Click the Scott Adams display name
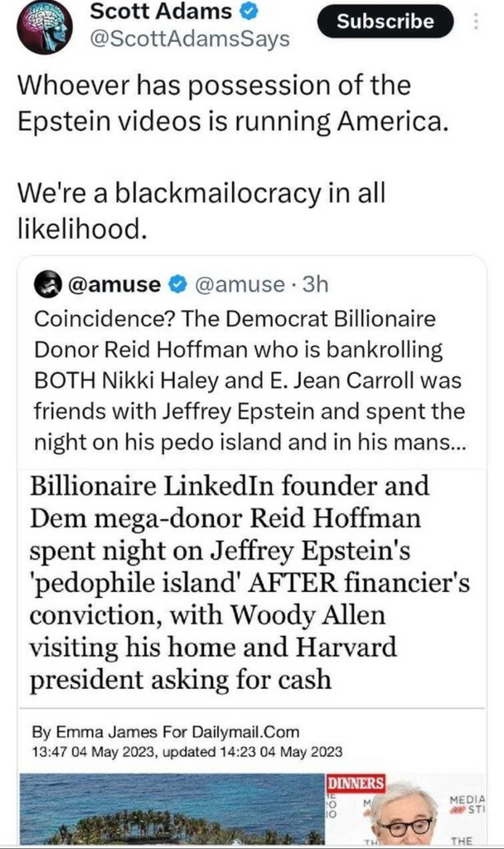Screen dimensions: 504x849 coord(160,12)
